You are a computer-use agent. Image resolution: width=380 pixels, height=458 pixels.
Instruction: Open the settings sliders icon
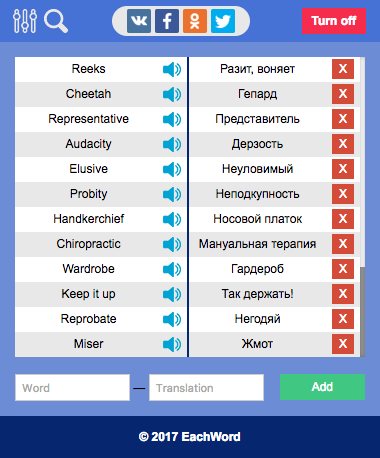coord(25,21)
